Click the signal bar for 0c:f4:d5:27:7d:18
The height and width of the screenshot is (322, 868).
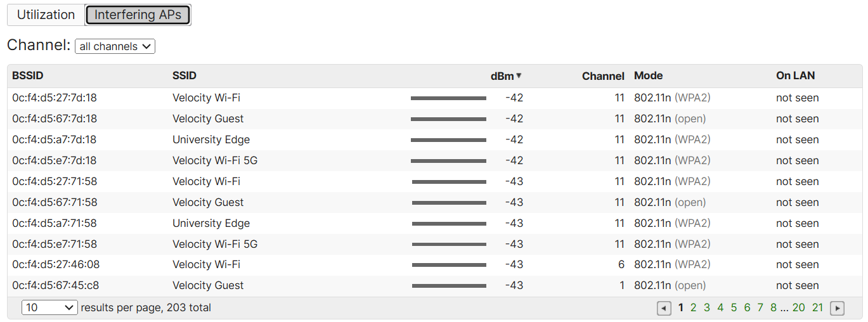point(448,98)
